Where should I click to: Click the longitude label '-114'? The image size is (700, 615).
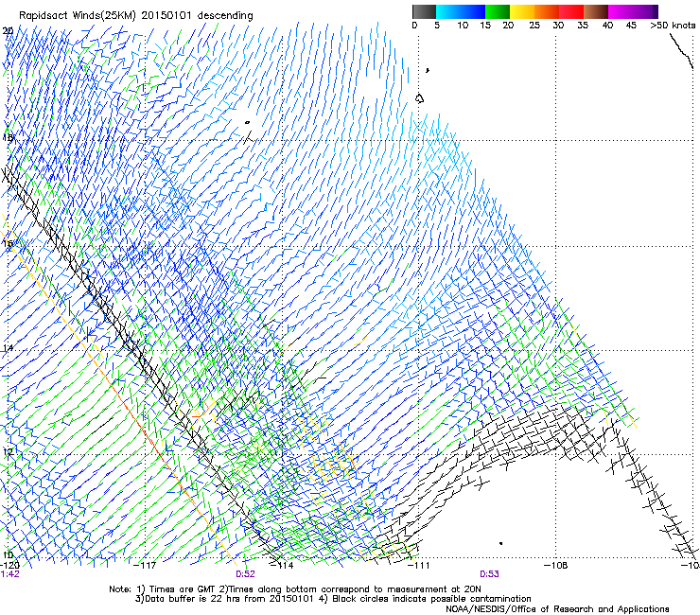click(282, 566)
